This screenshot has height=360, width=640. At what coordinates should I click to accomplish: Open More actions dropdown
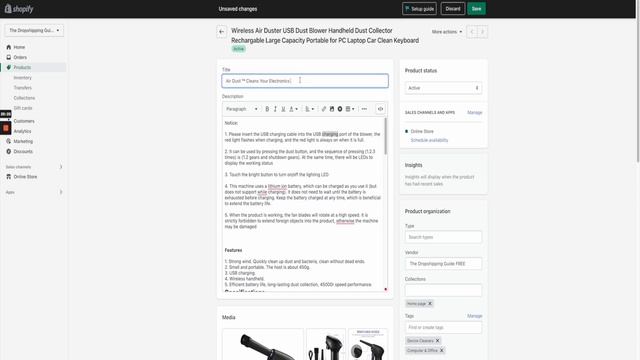[447, 32]
